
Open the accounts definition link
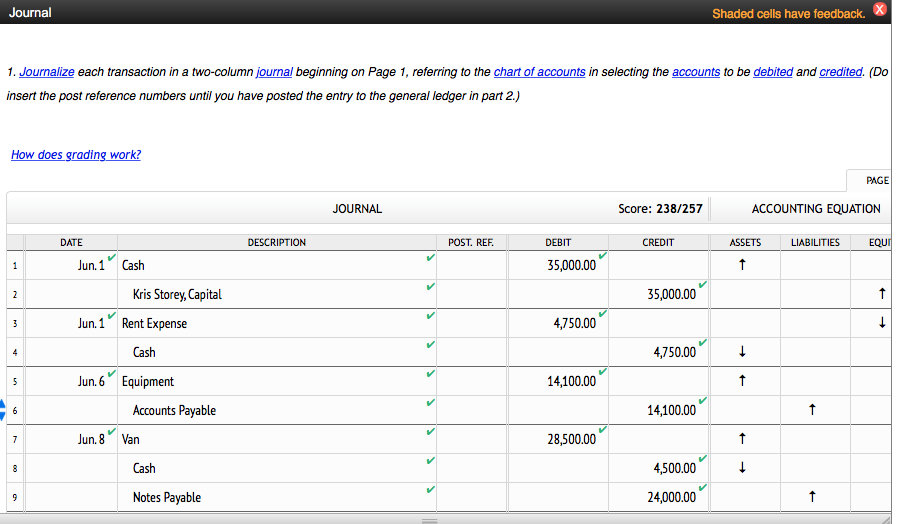point(696,72)
